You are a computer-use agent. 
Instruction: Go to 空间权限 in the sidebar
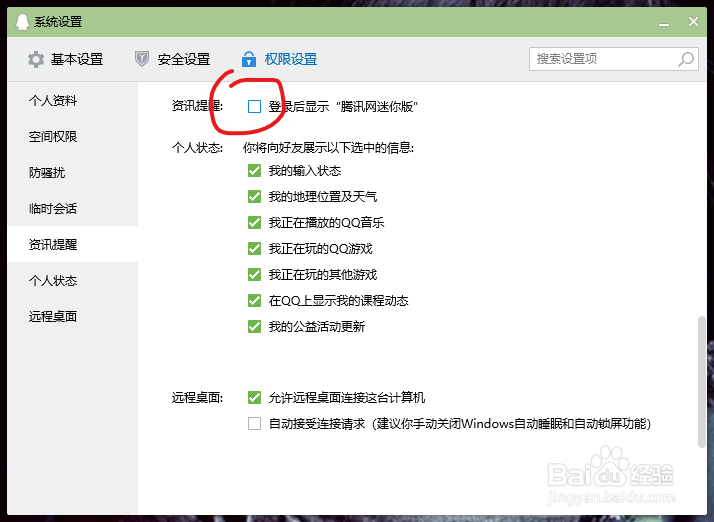click(72, 136)
